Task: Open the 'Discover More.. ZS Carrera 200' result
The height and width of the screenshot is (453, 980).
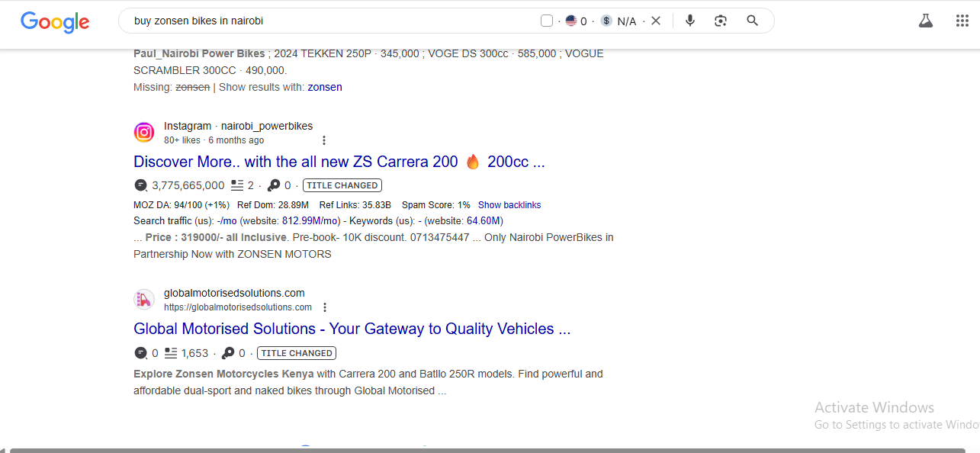Action: [x=339, y=162]
